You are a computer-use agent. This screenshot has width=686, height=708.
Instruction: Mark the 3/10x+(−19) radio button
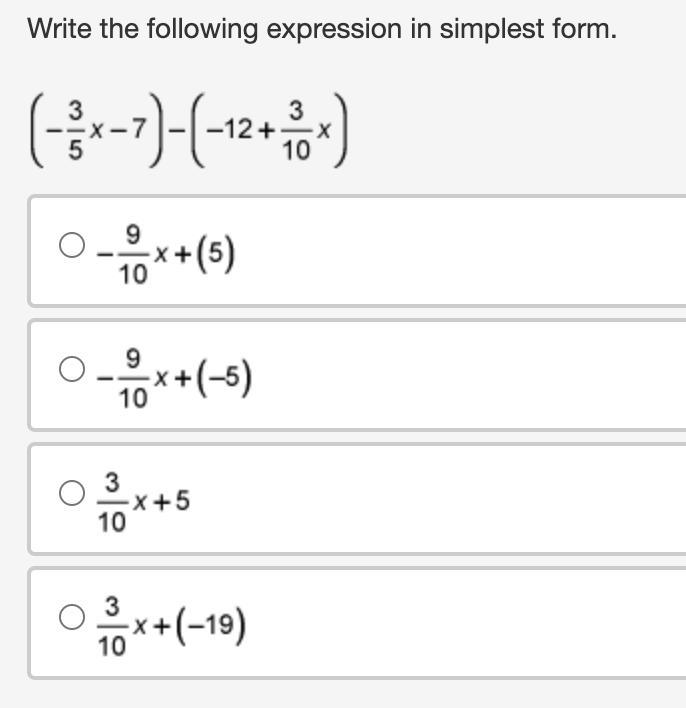72,617
